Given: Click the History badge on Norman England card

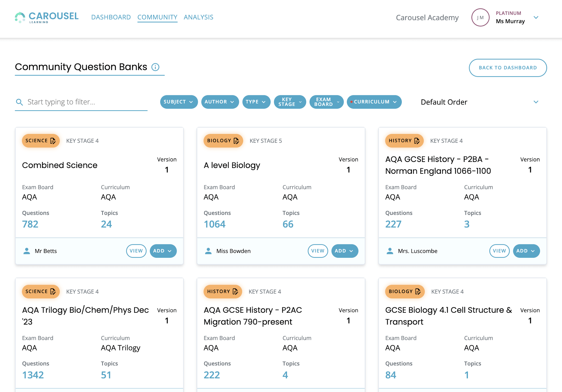Looking at the screenshot, I should click(404, 141).
